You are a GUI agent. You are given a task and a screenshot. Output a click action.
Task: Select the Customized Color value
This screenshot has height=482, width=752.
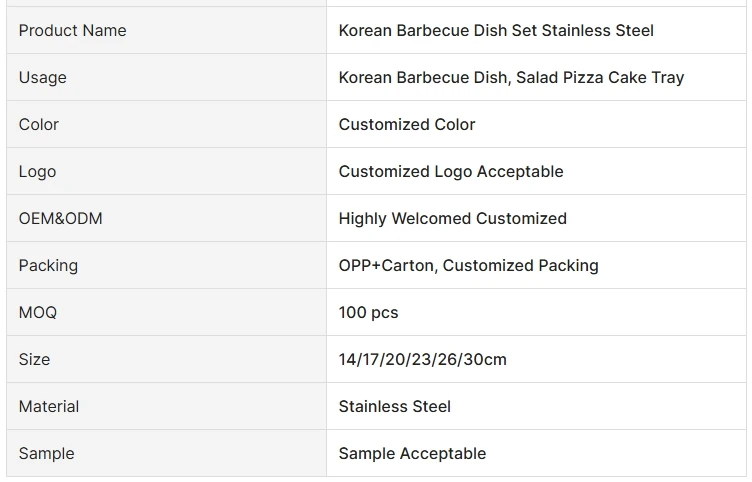407,125
